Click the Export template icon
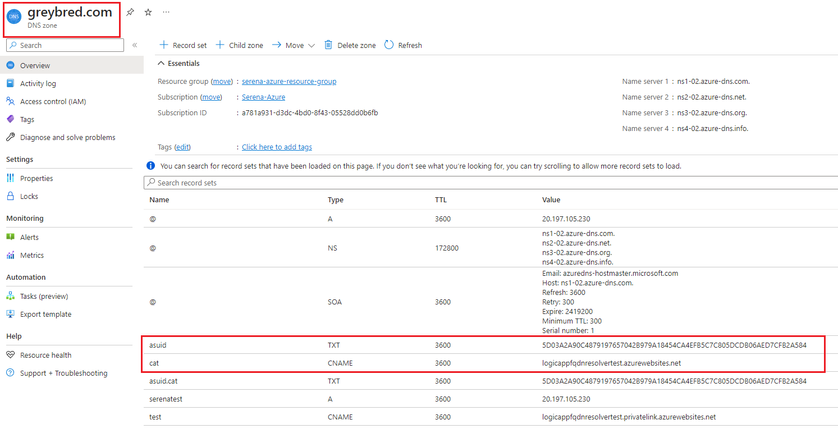The image size is (838, 436). (10, 314)
